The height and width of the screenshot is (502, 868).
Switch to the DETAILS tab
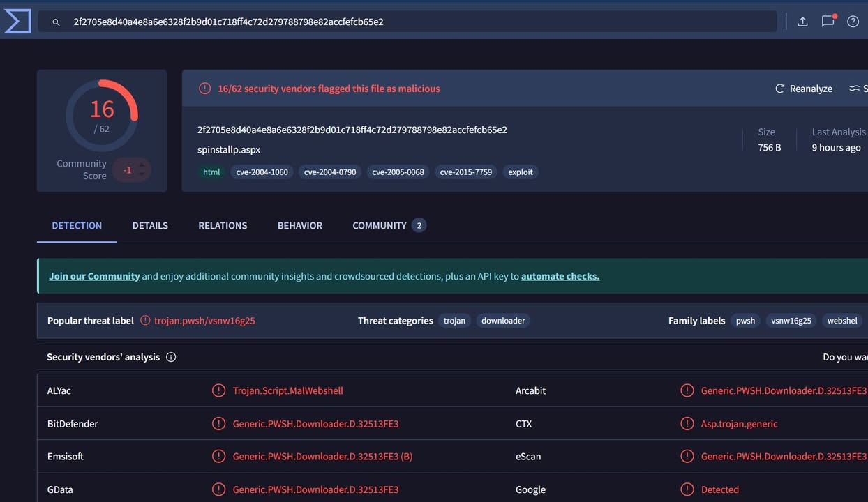150,225
